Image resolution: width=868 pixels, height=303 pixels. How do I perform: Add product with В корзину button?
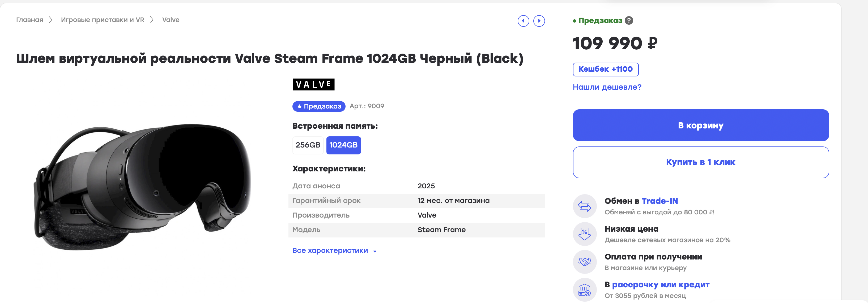(700, 125)
